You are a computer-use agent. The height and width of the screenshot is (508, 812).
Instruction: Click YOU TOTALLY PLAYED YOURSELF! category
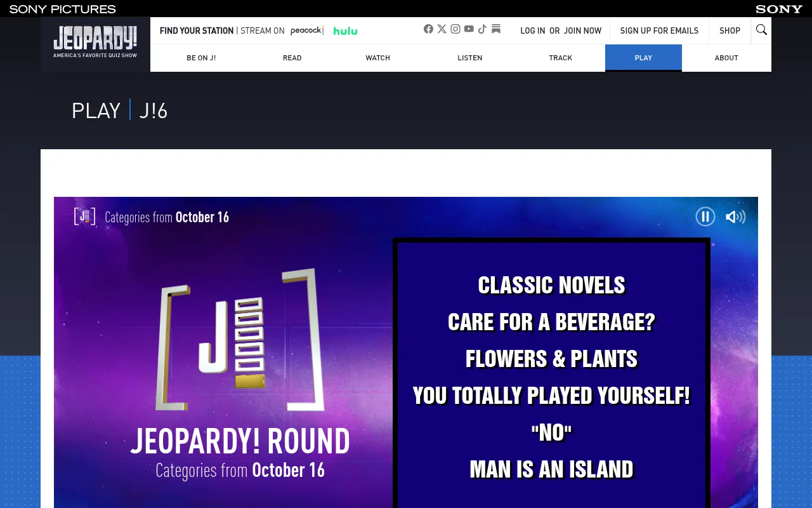552,396
